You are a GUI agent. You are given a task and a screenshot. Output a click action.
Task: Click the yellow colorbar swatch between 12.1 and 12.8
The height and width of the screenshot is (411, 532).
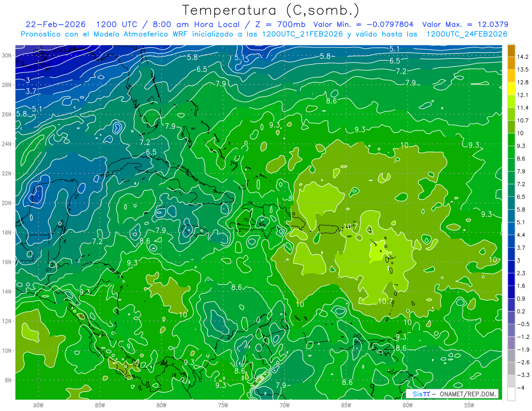coord(511,88)
